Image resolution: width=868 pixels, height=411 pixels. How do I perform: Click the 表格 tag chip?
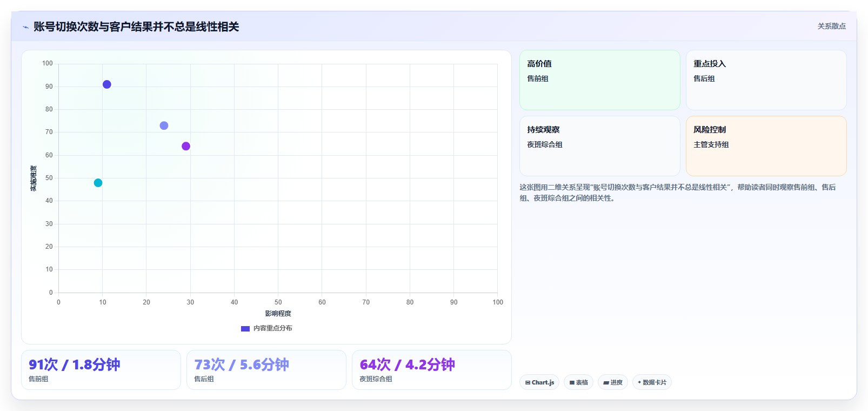[x=578, y=382]
